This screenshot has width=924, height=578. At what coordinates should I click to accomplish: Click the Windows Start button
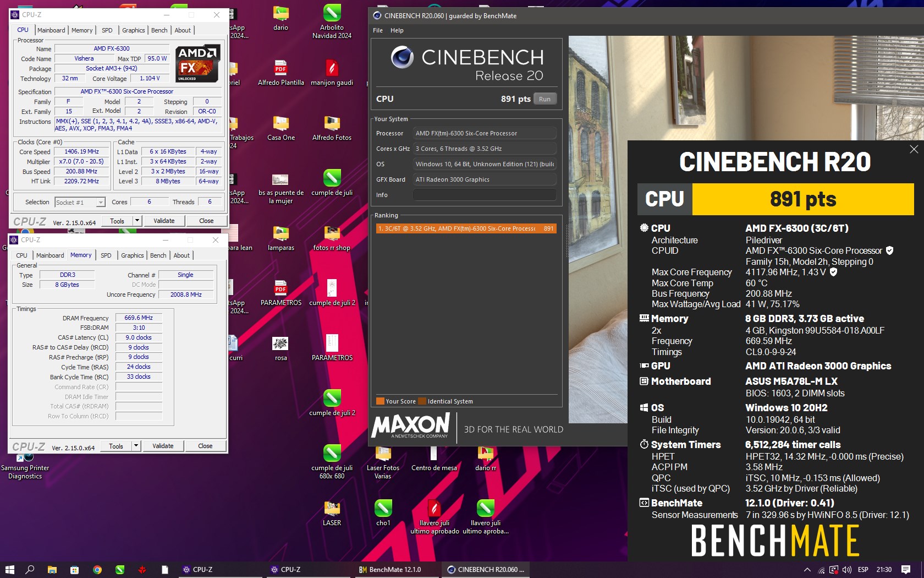(x=10, y=570)
